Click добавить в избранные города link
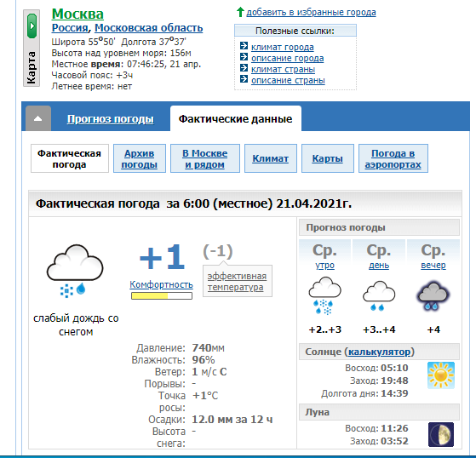This screenshot has width=476, height=458. click(x=311, y=12)
